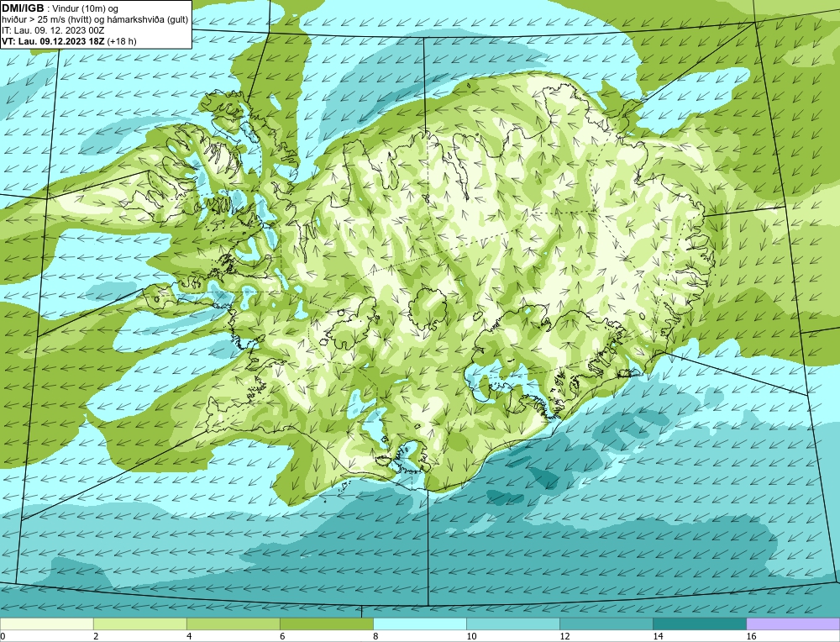Click the '0' scale label
Screen dimensions: 840x642
coord(3,636)
